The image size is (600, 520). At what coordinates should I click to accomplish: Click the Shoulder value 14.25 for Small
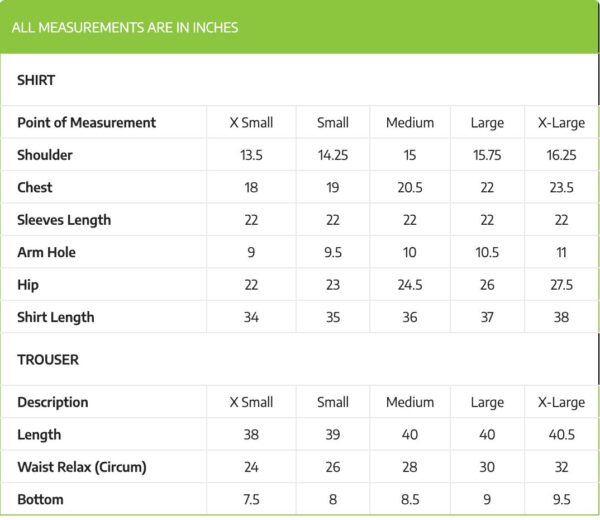click(x=333, y=155)
